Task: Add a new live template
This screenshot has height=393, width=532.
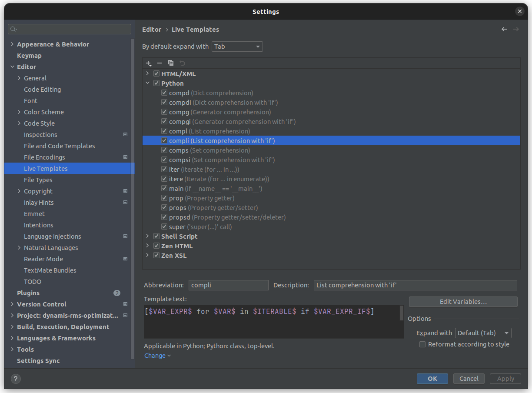Action: pos(148,63)
